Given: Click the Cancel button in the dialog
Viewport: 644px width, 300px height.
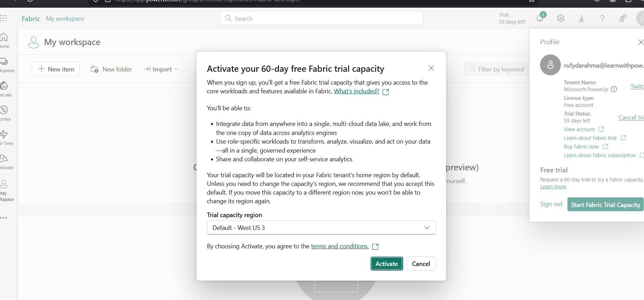Looking at the screenshot, I should (421, 264).
